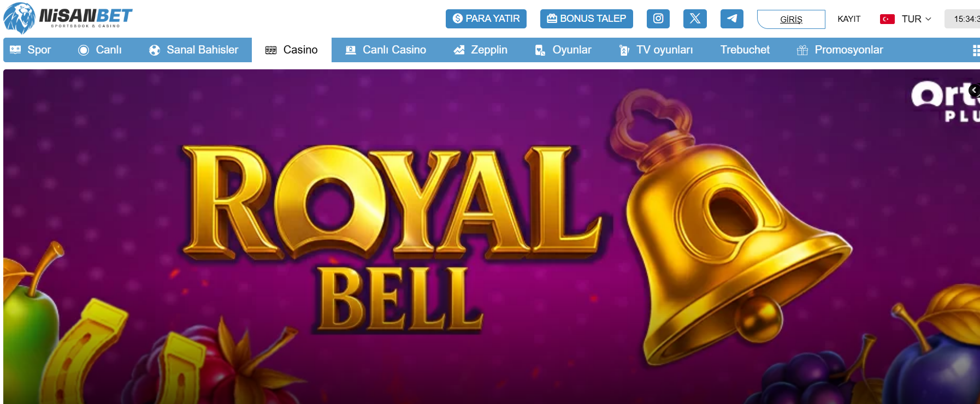Click the Zepplin chart icon
This screenshot has width=980, height=404.
[x=459, y=50]
